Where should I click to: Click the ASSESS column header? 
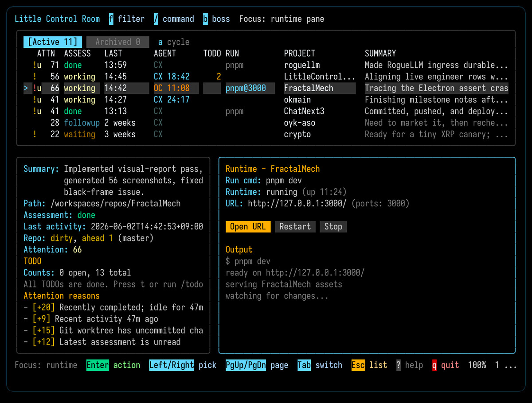coord(78,54)
